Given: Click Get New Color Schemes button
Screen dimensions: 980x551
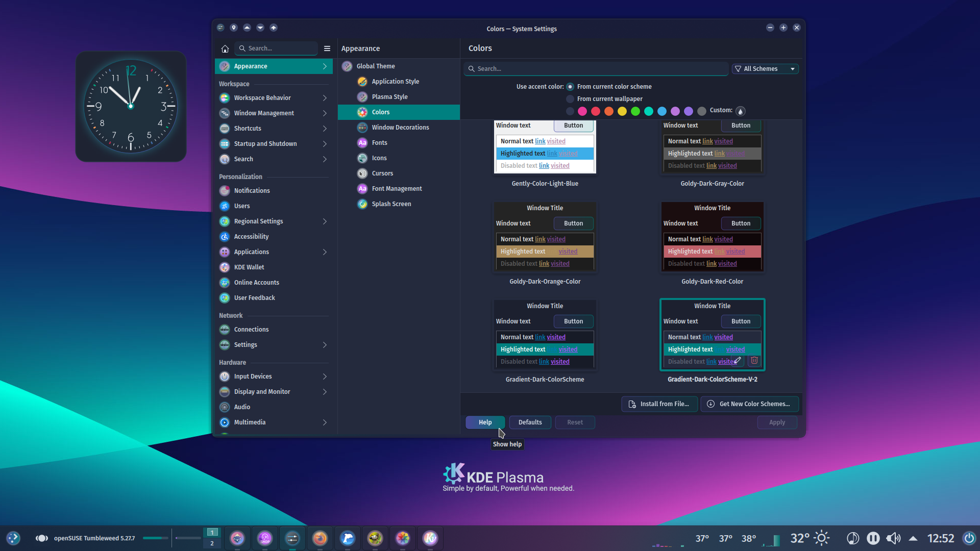Looking at the screenshot, I should 749,404.
